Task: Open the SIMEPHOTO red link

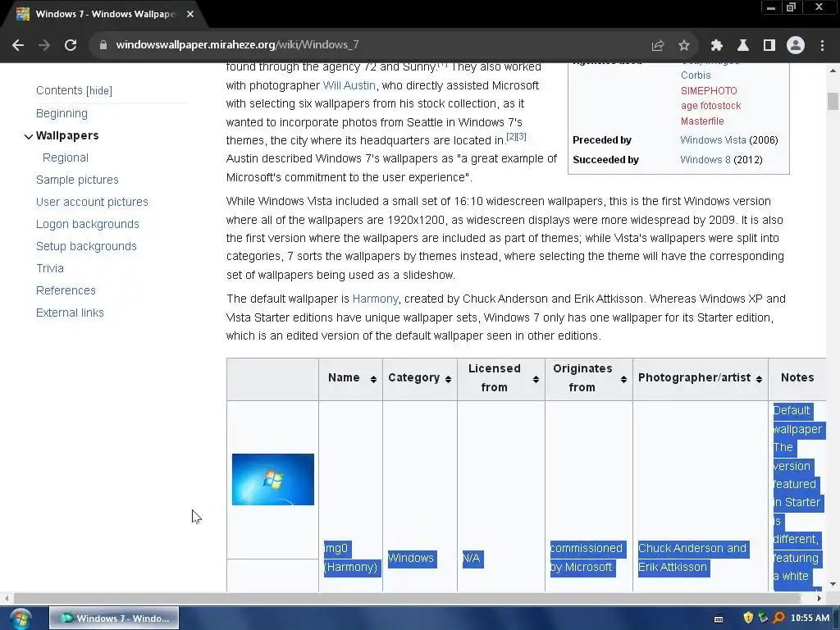Action: [709, 91]
